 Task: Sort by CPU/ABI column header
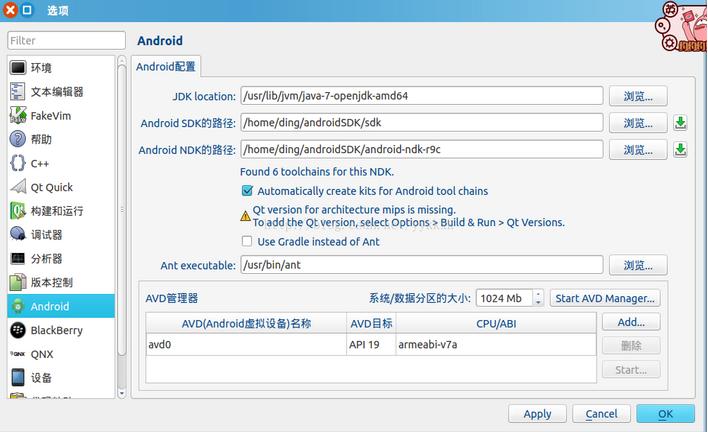coord(496,323)
